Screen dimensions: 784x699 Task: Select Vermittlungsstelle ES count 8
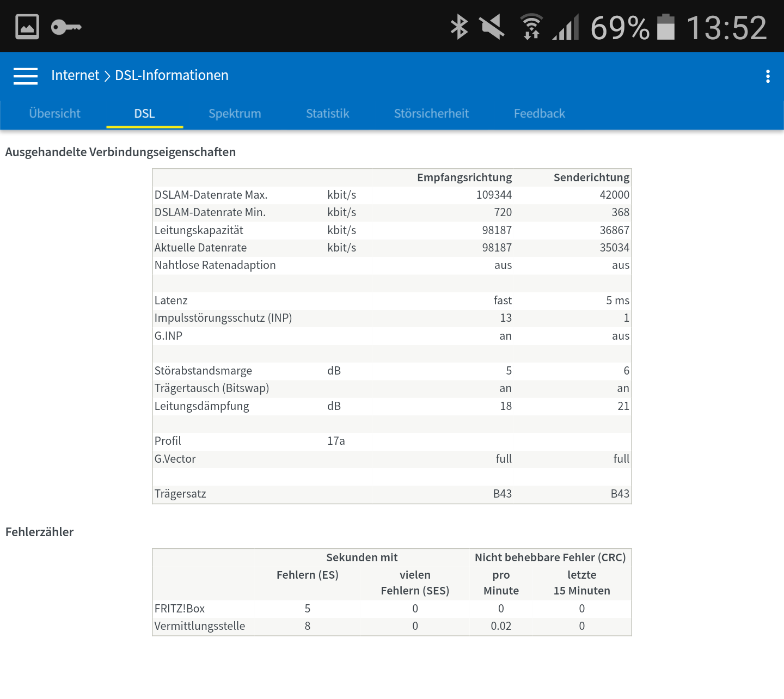pos(308,626)
